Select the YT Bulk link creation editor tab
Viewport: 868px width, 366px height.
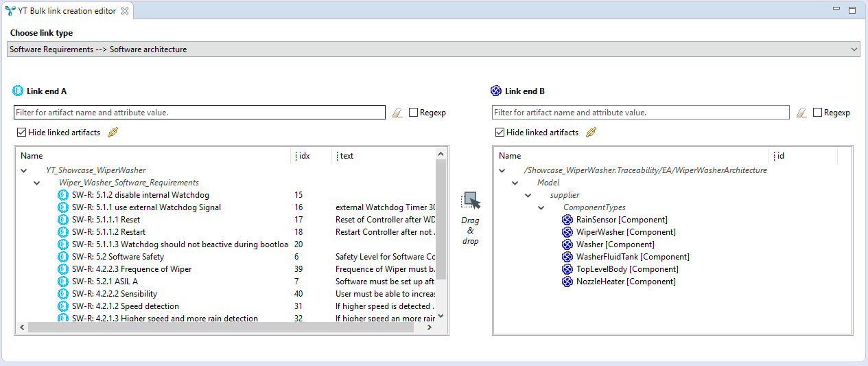coord(67,11)
